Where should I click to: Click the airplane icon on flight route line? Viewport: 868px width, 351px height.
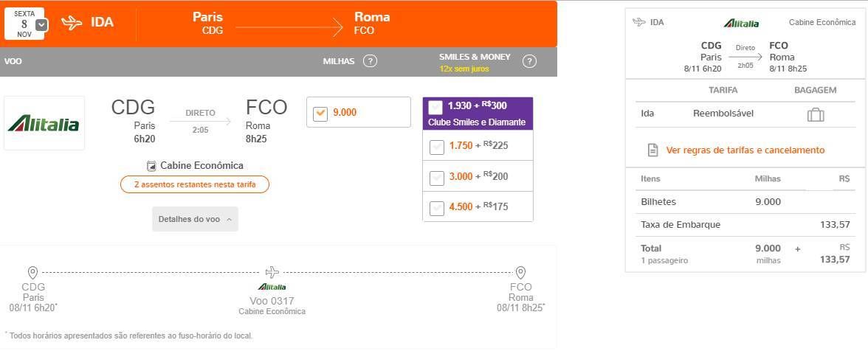click(x=272, y=272)
